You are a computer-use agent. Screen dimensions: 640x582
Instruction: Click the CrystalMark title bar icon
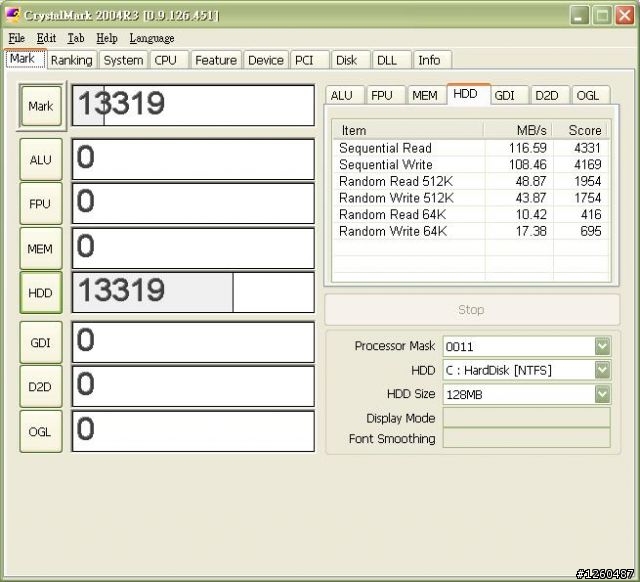[x=13, y=15]
